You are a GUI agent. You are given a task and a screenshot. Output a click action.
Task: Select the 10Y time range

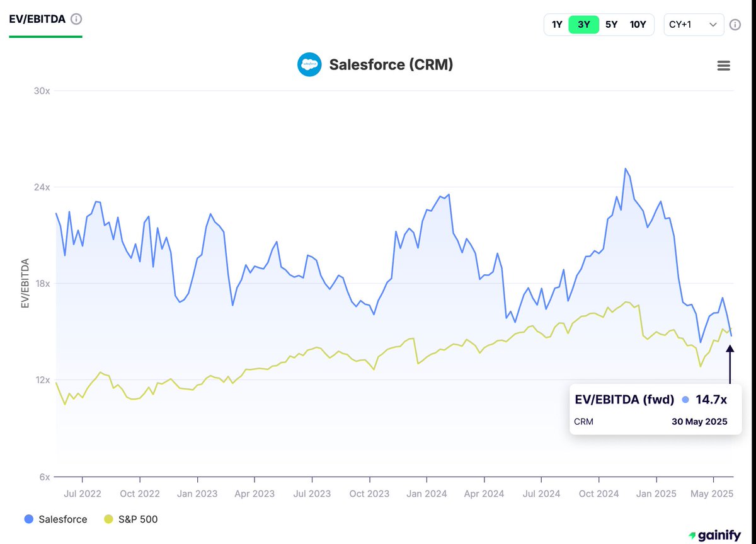pos(638,25)
